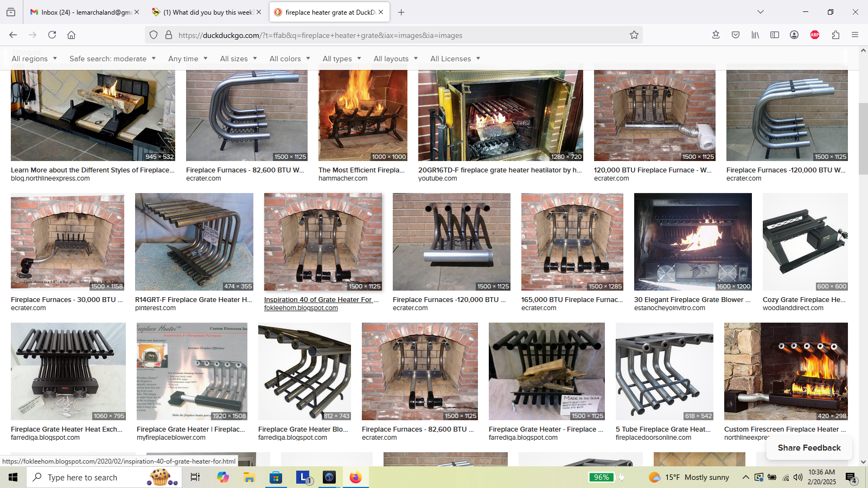Open a new browser tab

pyautogui.click(x=401, y=12)
